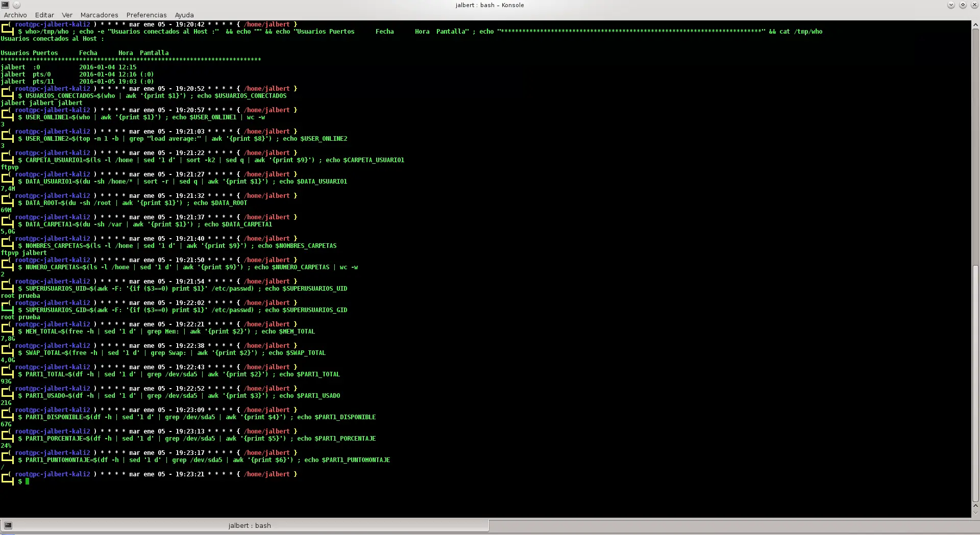Click the 'who>/tmp/who' command line
This screenshot has height=535, width=980.
420,32
